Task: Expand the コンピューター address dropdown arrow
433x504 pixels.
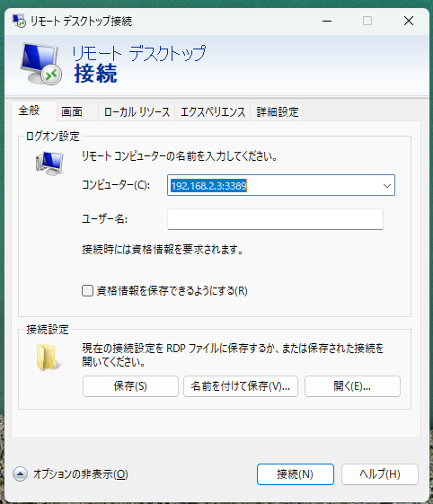Action: 387,185
